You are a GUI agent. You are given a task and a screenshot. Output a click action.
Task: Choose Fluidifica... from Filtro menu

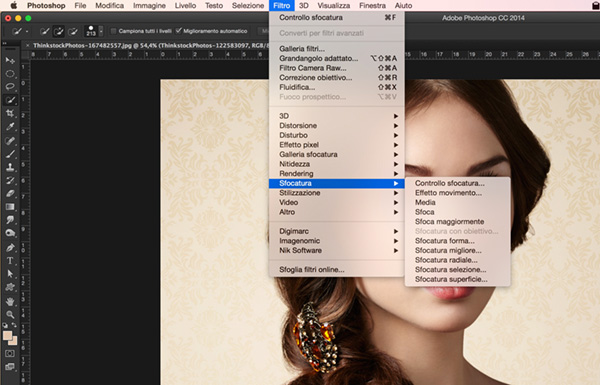click(337, 87)
